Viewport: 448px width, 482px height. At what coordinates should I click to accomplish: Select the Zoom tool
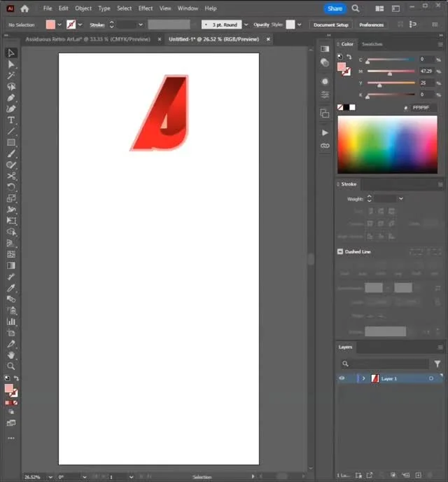(x=11, y=366)
